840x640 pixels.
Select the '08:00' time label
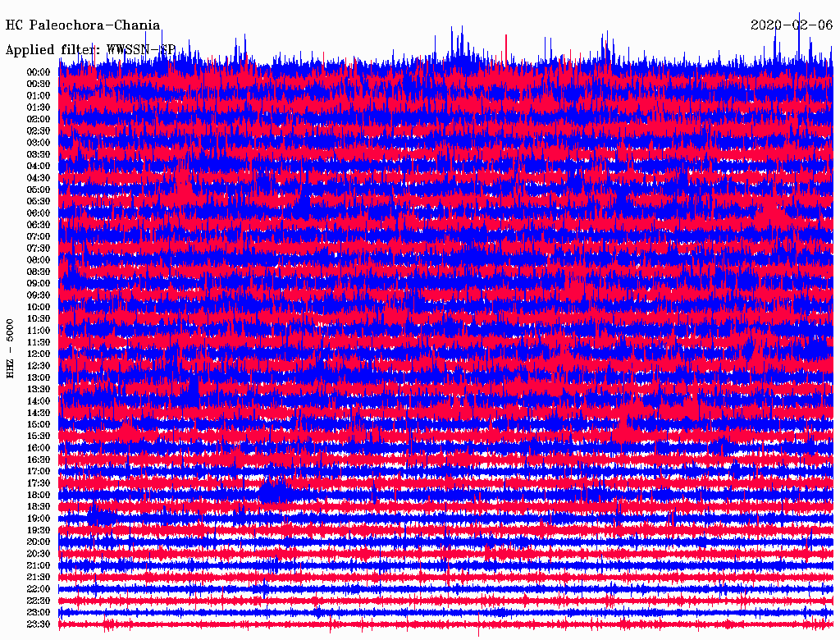[39, 260]
